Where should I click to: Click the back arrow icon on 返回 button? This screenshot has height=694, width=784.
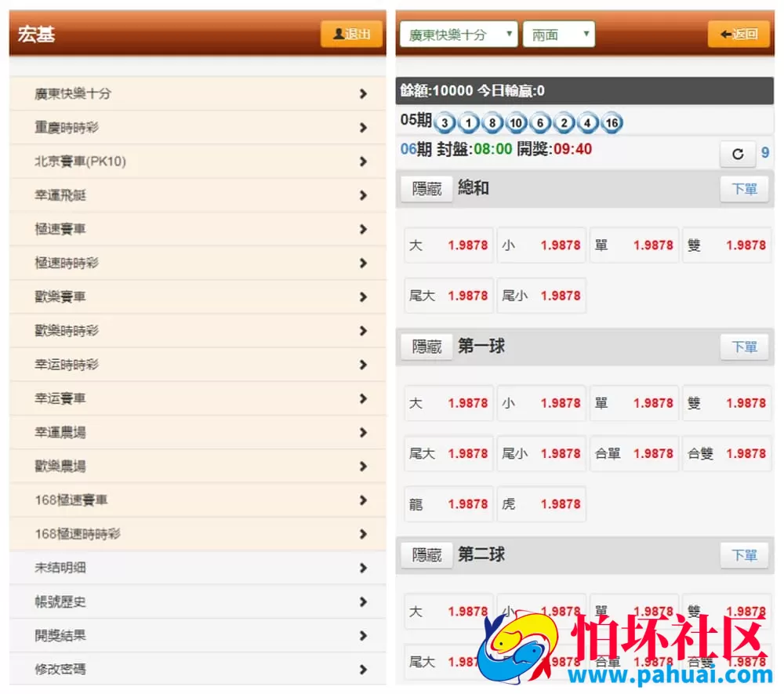tap(725, 34)
